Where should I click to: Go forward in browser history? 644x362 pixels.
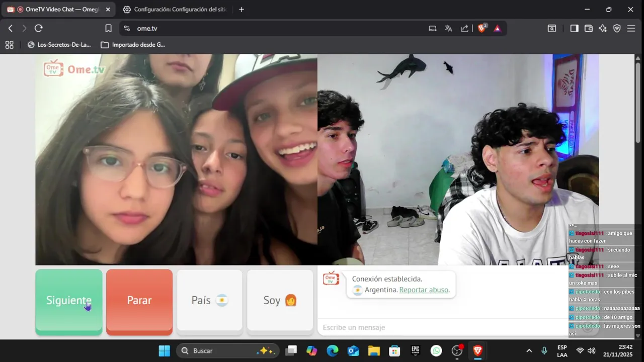tap(24, 29)
